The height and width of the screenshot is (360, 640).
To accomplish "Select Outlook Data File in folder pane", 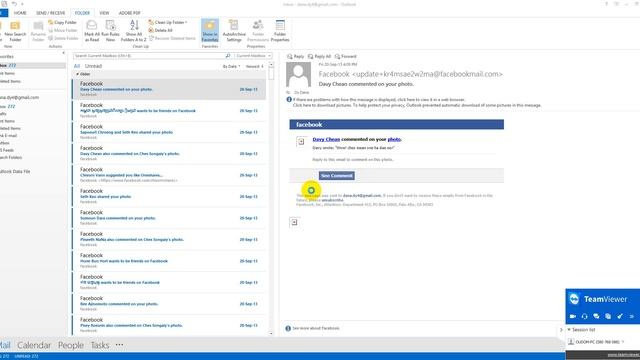I will point(15,171).
